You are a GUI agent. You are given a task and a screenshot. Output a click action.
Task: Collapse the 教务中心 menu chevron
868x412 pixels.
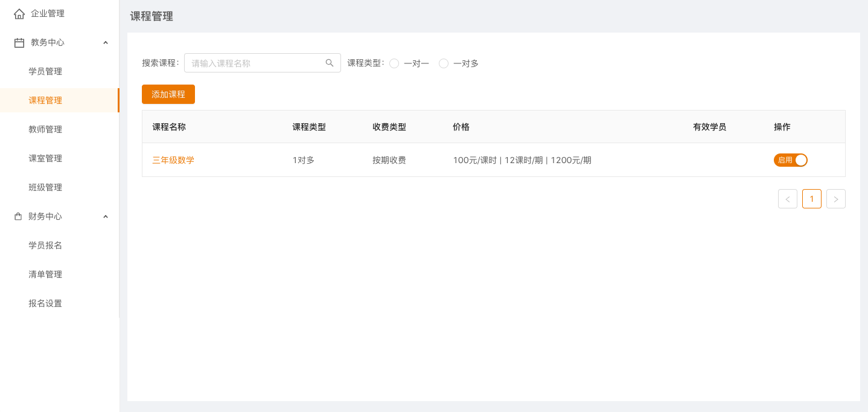pos(106,42)
